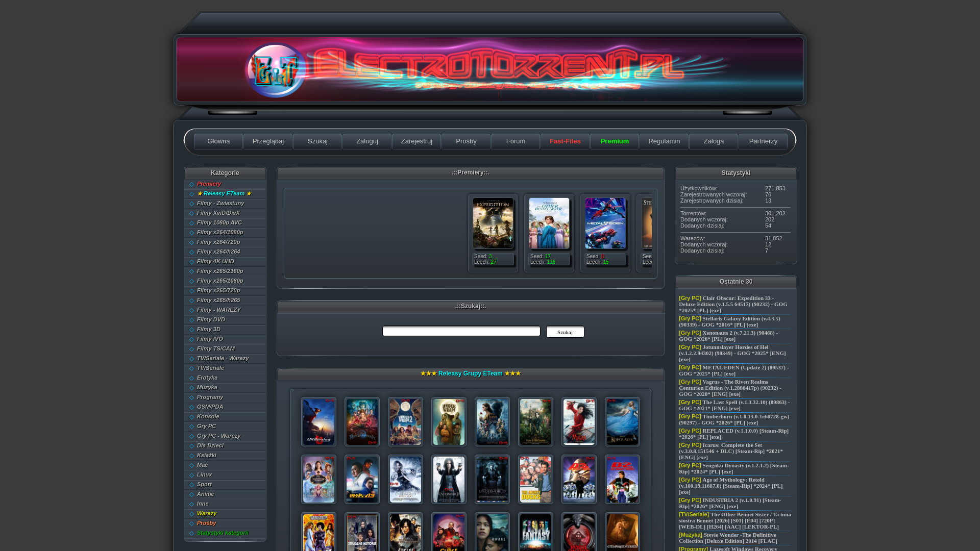Select Programy category
This screenshot has height=551, width=980.
[x=210, y=397]
